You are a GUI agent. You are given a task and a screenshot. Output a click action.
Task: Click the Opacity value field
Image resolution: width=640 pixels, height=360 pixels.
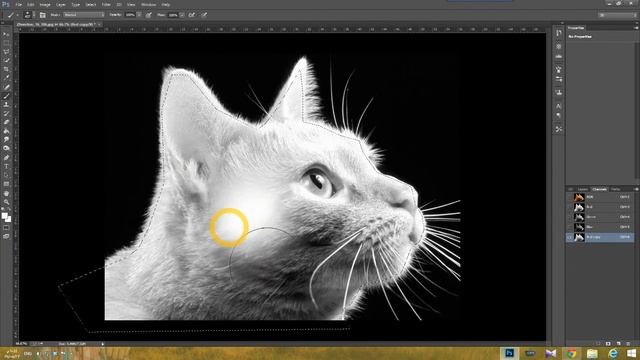click(x=130, y=15)
